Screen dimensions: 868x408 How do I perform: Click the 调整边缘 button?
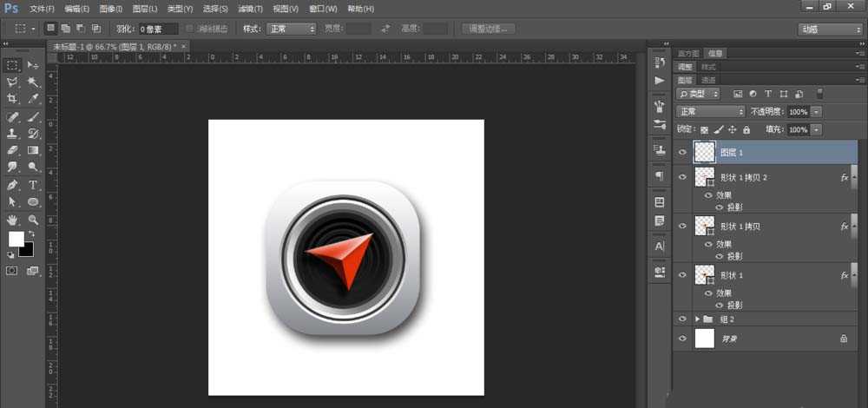489,29
